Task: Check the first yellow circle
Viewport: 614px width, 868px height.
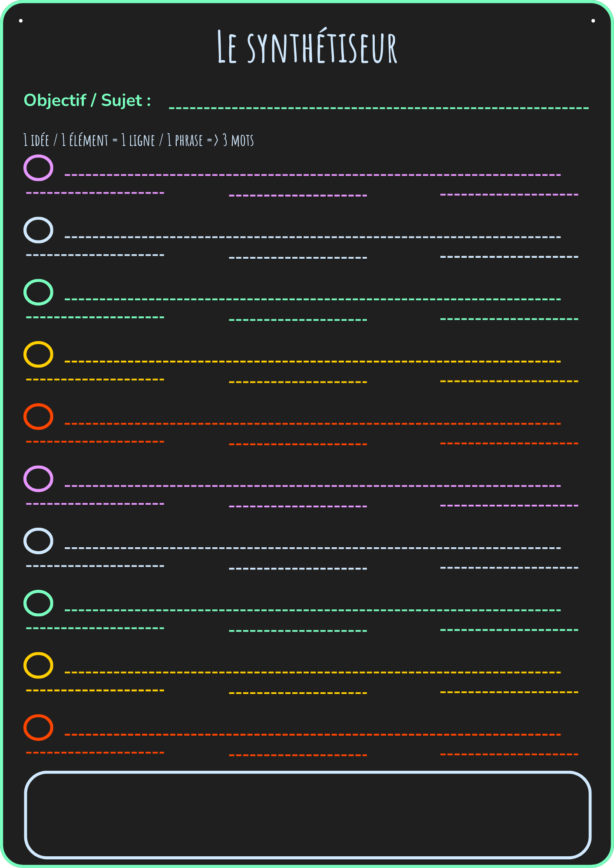Action: tap(38, 354)
